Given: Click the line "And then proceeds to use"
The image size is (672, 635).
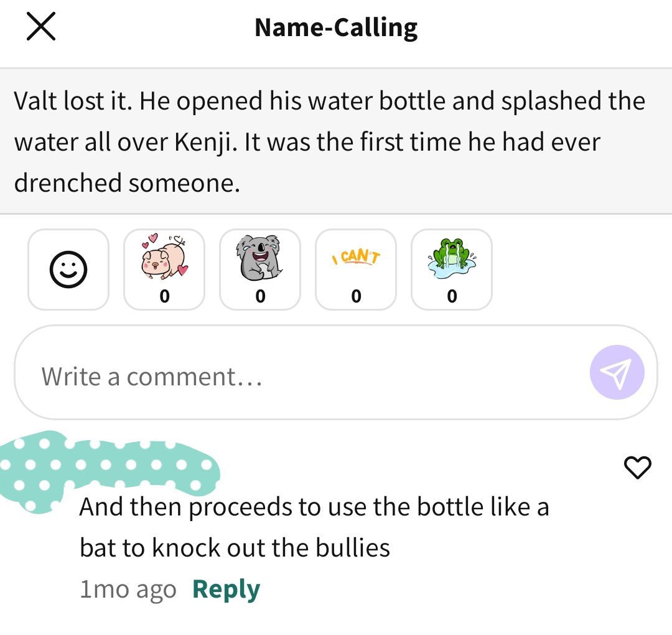Looking at the screenshot, I should coord(223,507).
